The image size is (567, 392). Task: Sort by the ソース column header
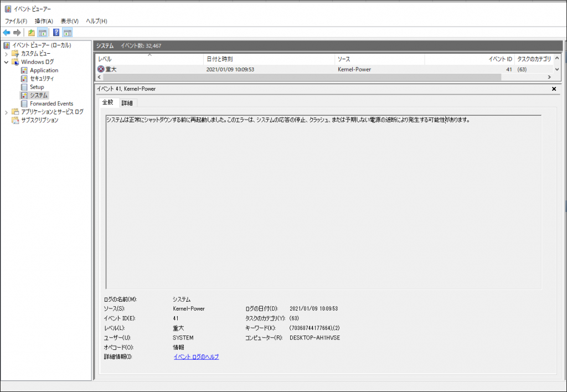coord(379,59)
